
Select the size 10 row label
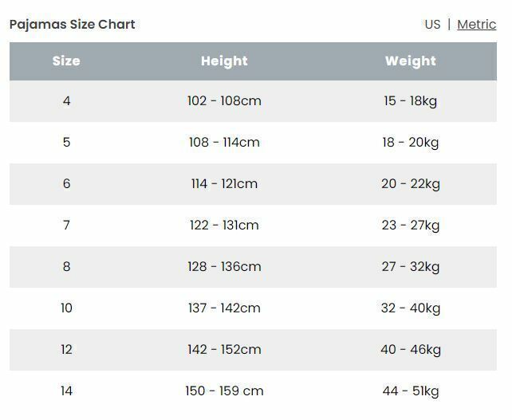(67, 308)
